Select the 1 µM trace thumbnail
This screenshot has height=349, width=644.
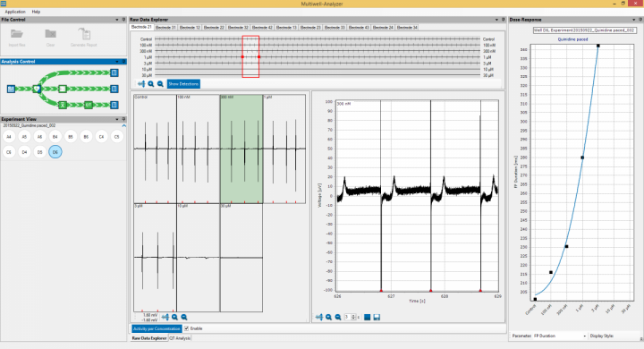point(284,149)
